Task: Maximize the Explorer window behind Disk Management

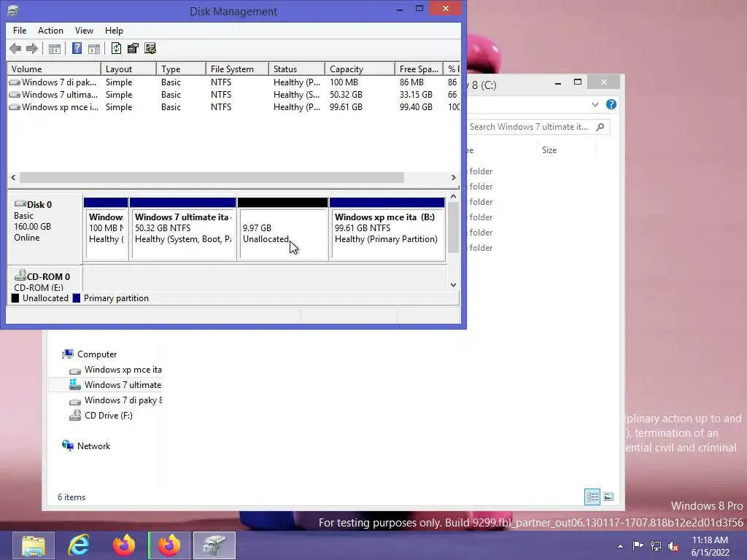Action: pos(578,82)
